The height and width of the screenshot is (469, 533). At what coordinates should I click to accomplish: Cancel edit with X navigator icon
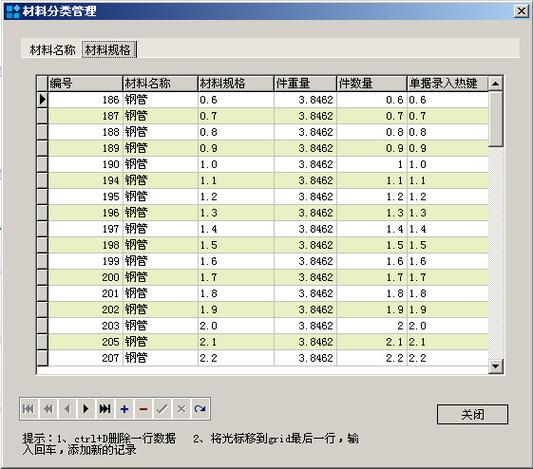pos(181,409)
